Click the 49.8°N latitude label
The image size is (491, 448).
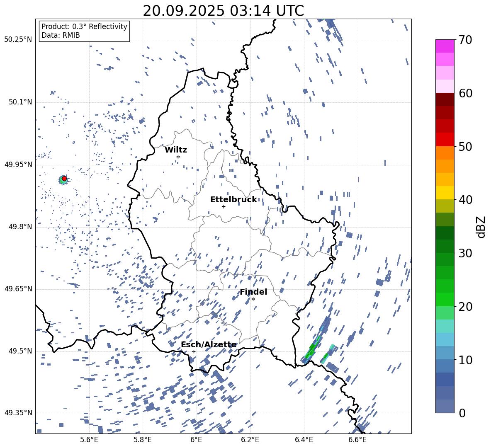[x=20, y=227]
